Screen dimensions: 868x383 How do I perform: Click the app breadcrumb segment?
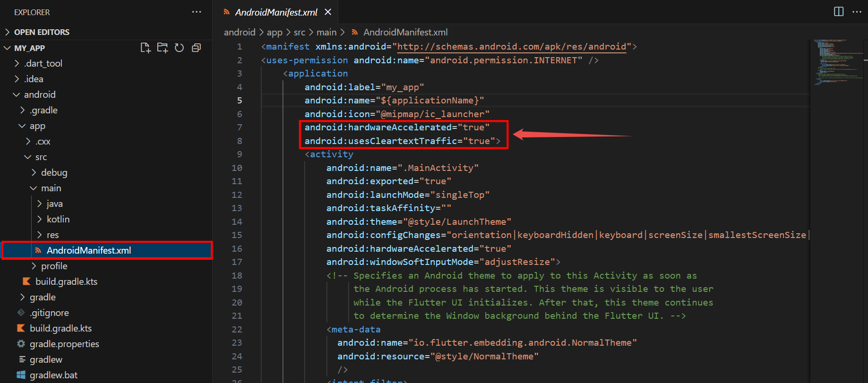(x=275, y=32)
